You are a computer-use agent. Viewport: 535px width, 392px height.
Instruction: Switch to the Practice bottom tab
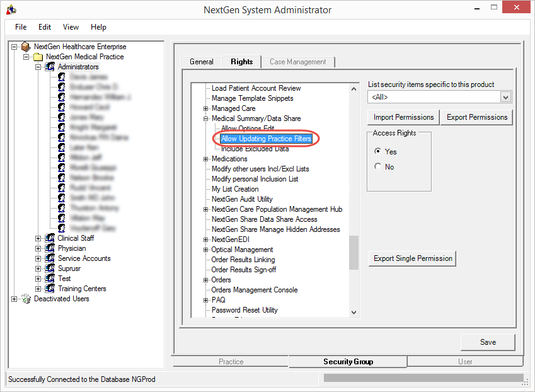click(231, 362)
